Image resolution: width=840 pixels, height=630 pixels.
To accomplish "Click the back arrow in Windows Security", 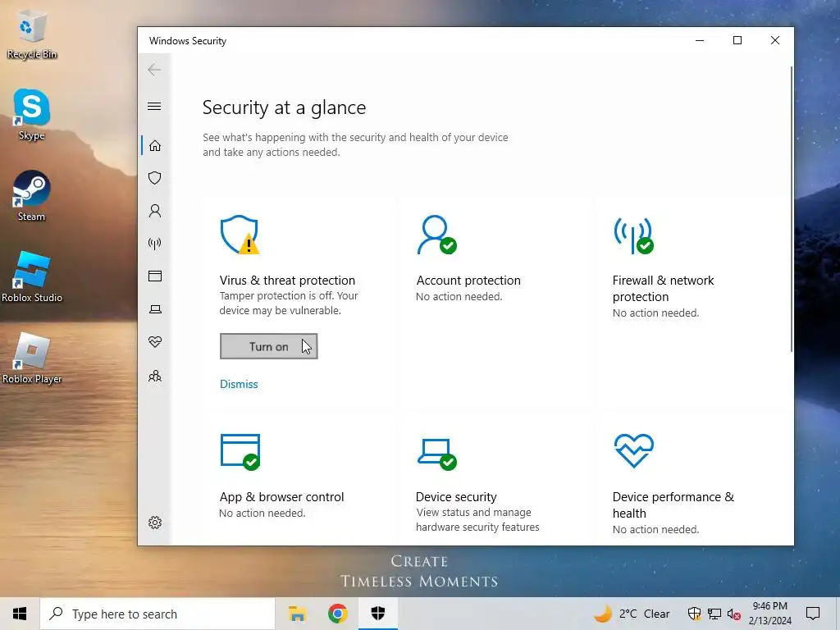I will pos(154,70).
